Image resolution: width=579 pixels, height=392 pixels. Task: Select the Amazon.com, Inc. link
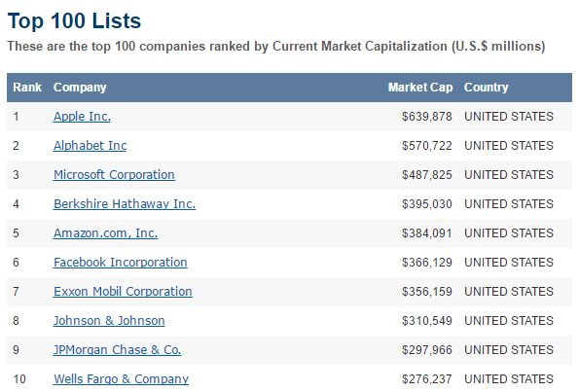pyautogui.click(x=106, y=233)
